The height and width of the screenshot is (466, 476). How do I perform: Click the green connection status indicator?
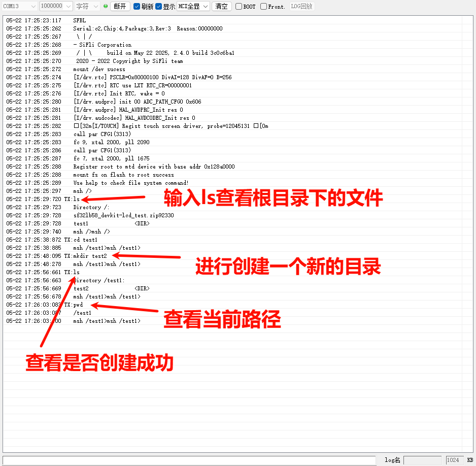click(x=106, y=7)
